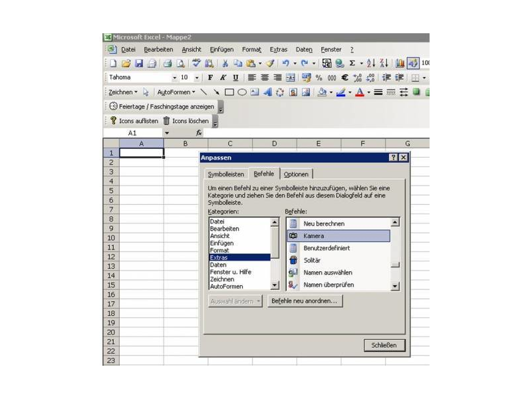Open the Name Box dropdown arrow
The image size is (532, 399).
point(167,133)
